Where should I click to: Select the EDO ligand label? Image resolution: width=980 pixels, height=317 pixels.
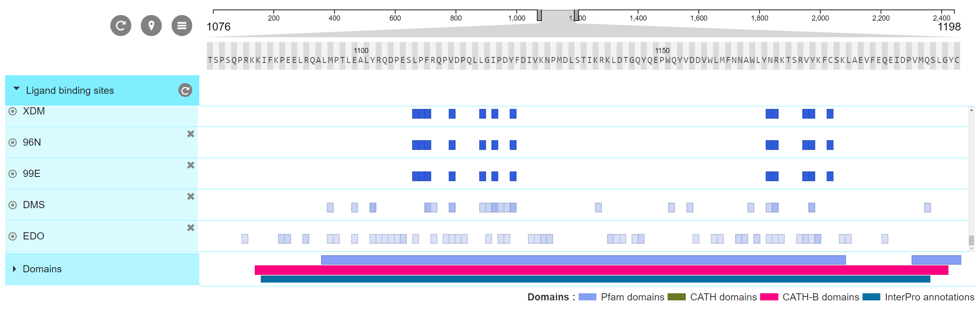point(34,236)
